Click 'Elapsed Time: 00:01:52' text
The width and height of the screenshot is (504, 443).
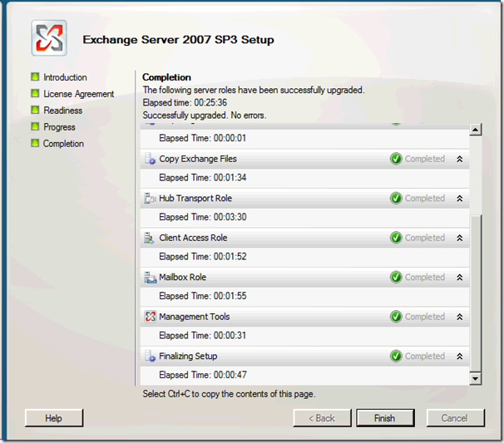(x=202, y=257)
